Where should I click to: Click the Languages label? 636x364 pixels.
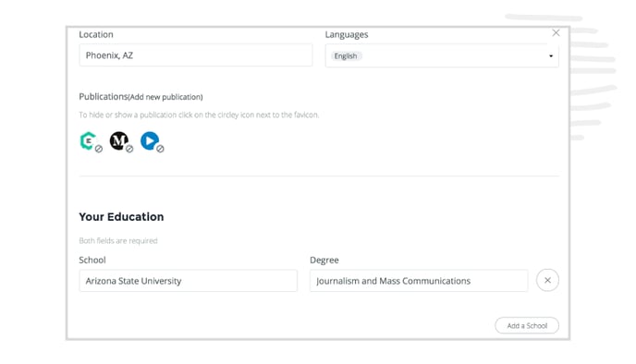point(347,35)
